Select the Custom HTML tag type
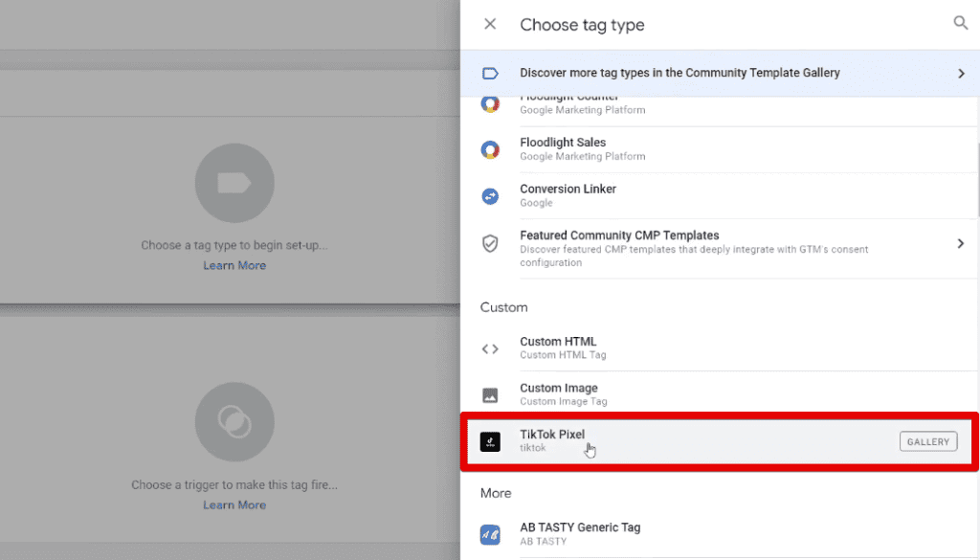980x560 pixels. 719,348
